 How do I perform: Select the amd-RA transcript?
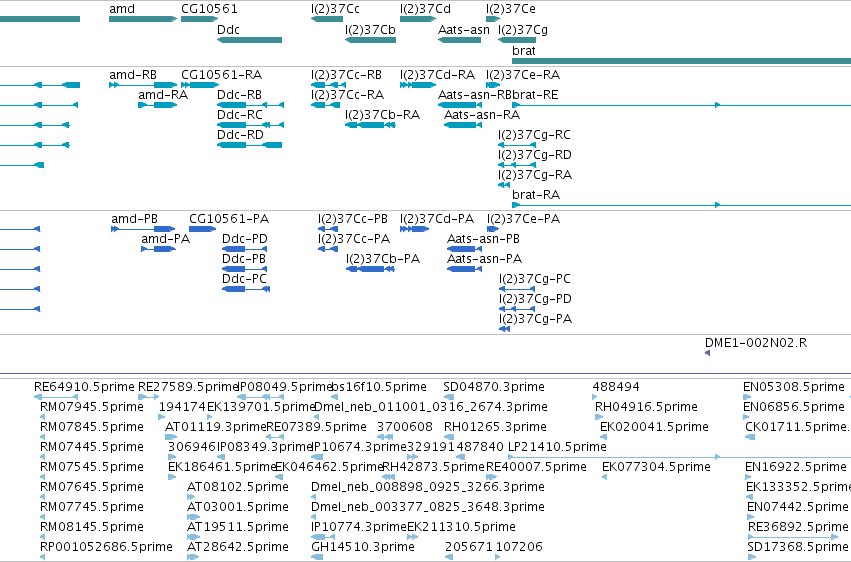pos(157,105)
